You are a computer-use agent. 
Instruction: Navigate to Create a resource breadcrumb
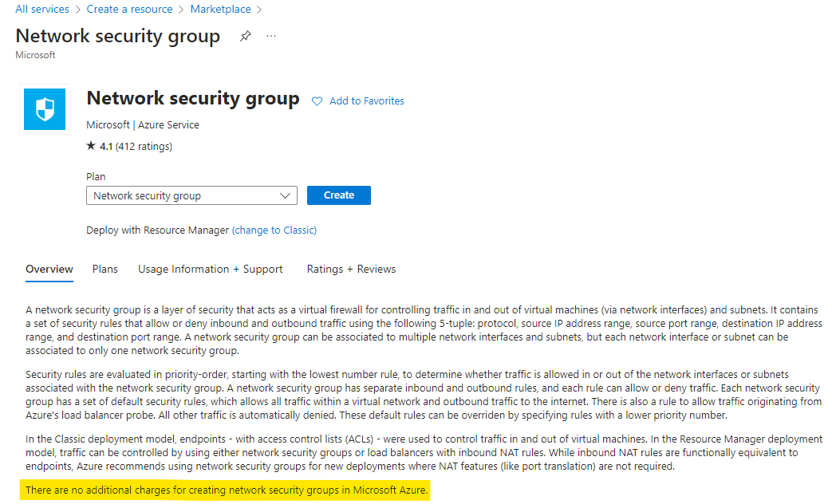click(129, 9)
